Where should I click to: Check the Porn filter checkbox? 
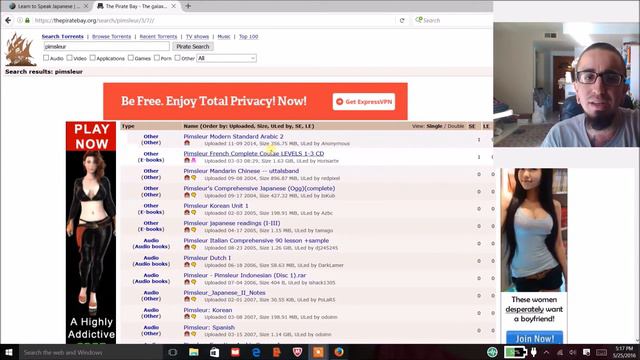[157, 58]
